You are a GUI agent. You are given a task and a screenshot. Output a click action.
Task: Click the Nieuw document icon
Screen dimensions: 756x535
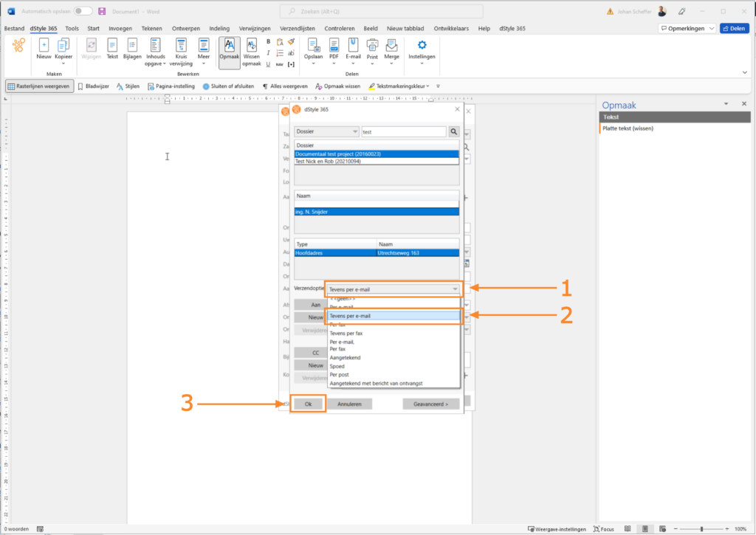[x=44, y=45]
